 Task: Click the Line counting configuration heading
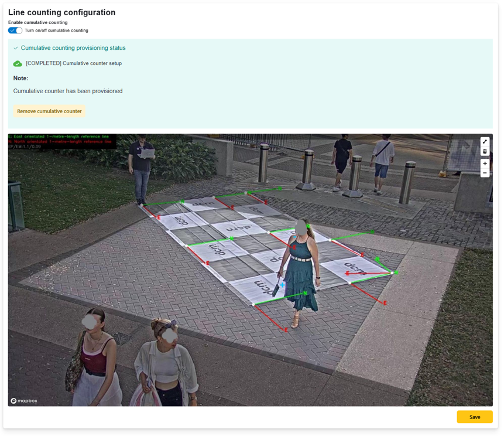pos(61,12)
